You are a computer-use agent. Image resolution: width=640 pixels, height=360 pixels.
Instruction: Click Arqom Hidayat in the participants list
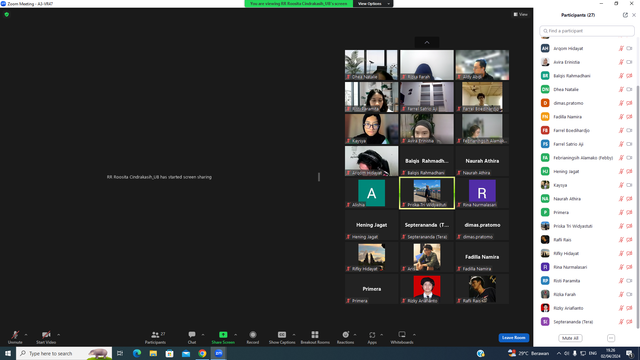(568, 49)
